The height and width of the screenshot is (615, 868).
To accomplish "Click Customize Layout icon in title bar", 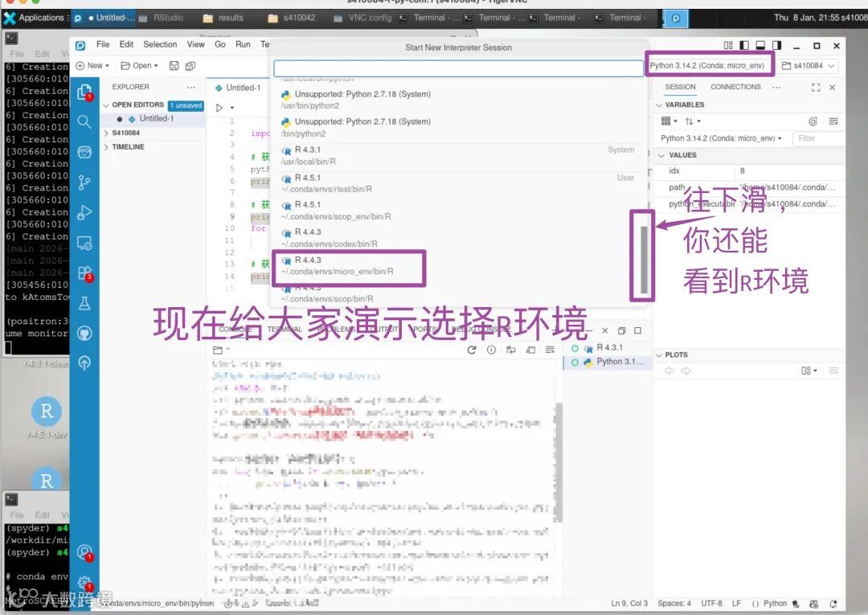I will click(728, 45).
